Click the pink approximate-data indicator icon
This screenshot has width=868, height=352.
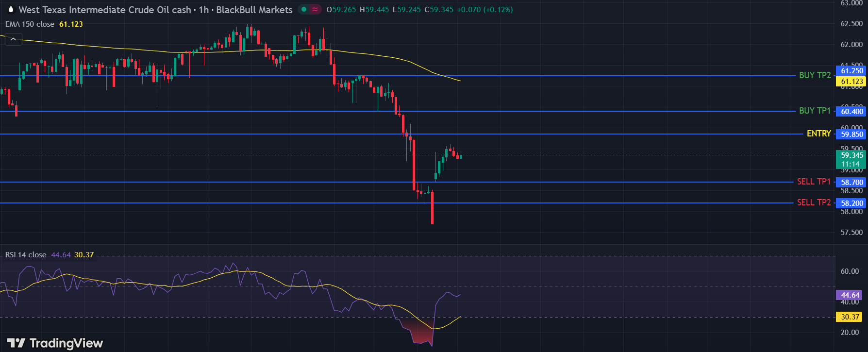pyautogui.click(x=316, y=9)
